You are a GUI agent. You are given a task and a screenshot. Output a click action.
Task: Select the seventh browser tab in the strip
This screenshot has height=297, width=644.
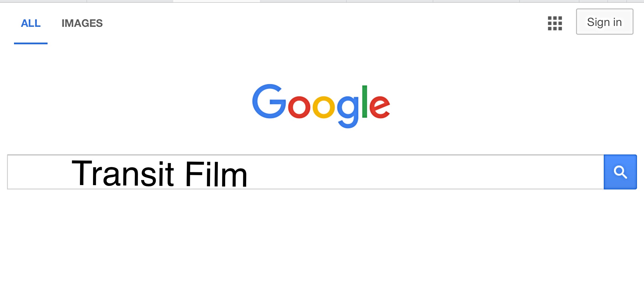tap(549, 1)
